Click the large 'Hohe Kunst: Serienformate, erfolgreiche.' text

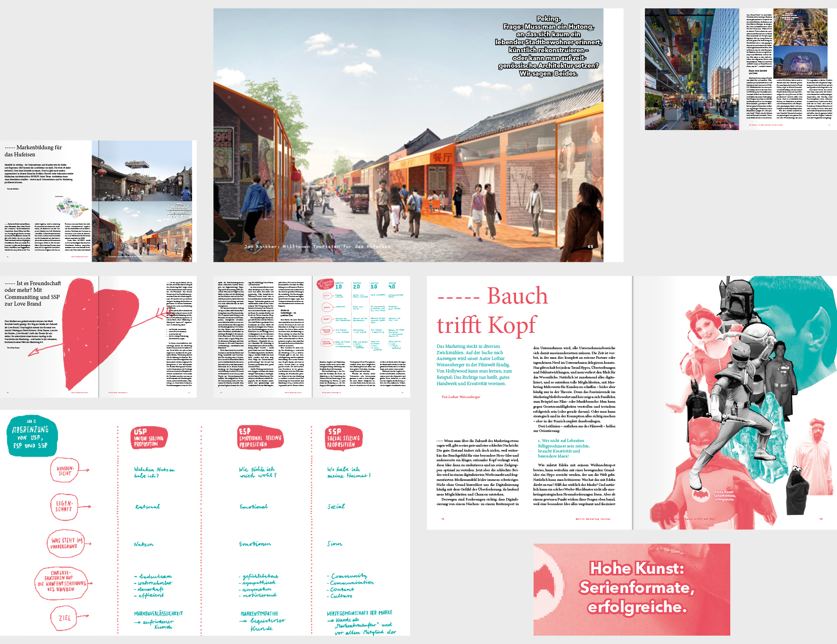[x=637, y=588]
